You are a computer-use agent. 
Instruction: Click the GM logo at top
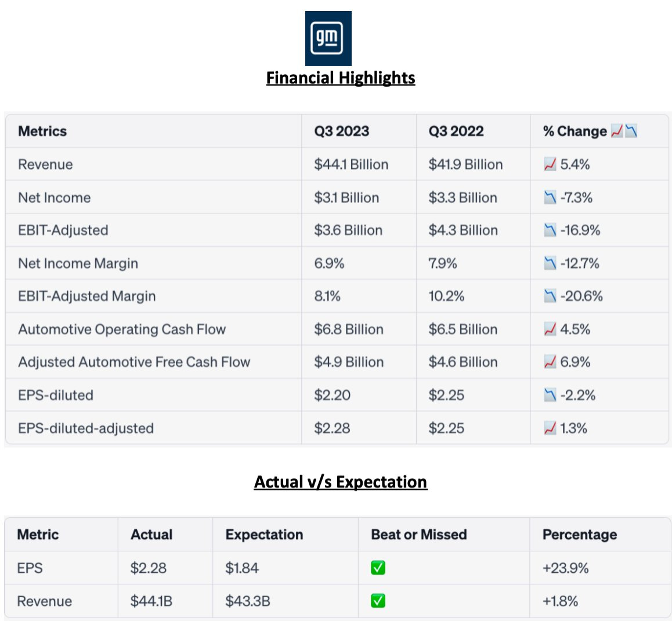click(x=328, y=38)
